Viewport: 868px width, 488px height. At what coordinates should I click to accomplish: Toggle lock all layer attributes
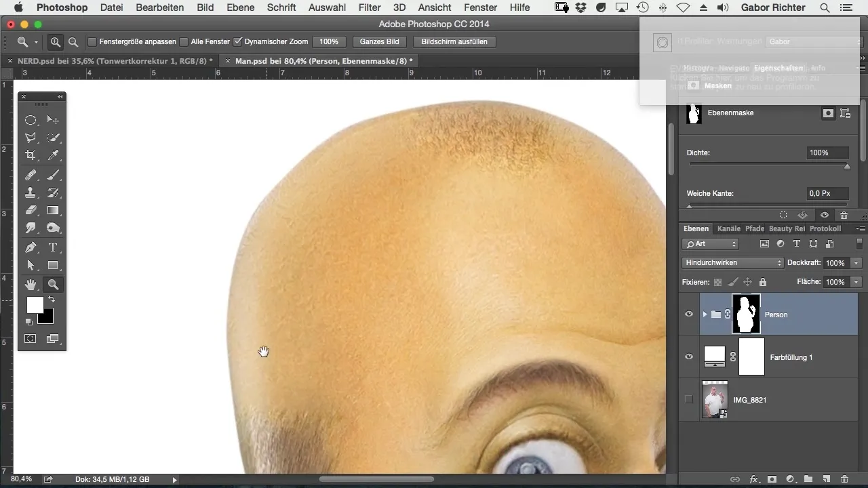point(763,282)
